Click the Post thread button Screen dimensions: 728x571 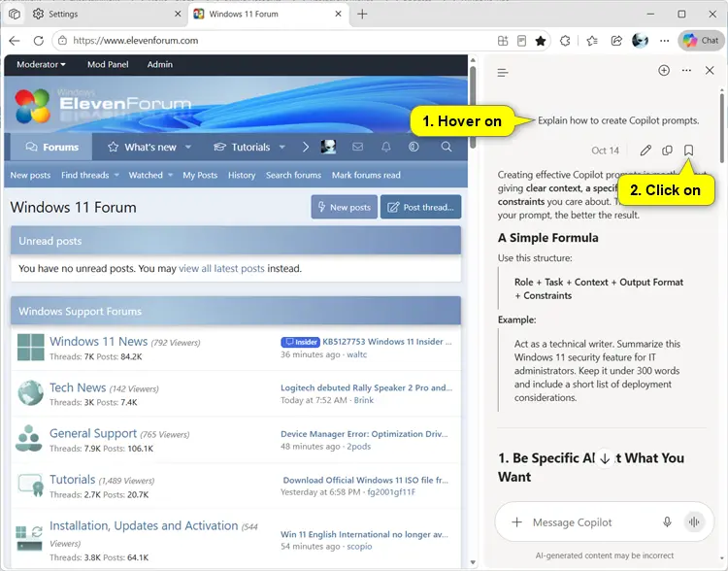(420, 207)
